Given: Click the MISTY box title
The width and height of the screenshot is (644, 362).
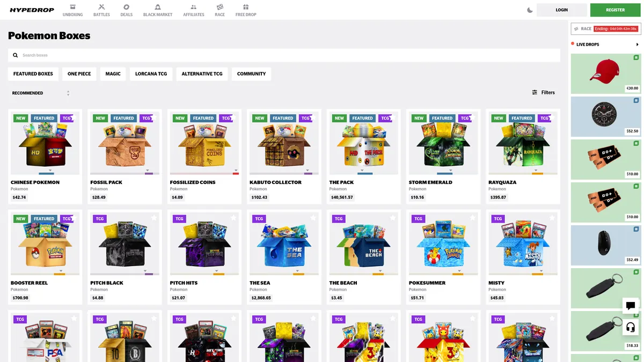Looking at the screenshot, I should point(496,283).
